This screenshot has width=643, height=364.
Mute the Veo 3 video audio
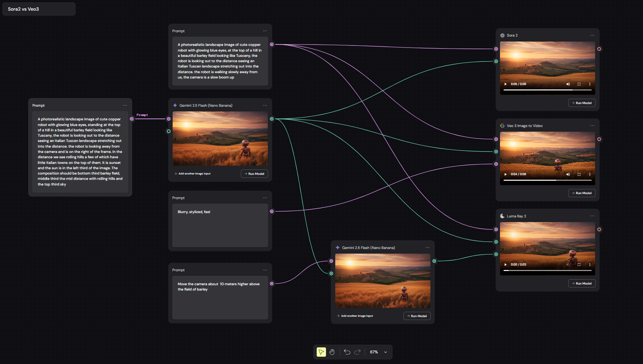tap(568, 174)
